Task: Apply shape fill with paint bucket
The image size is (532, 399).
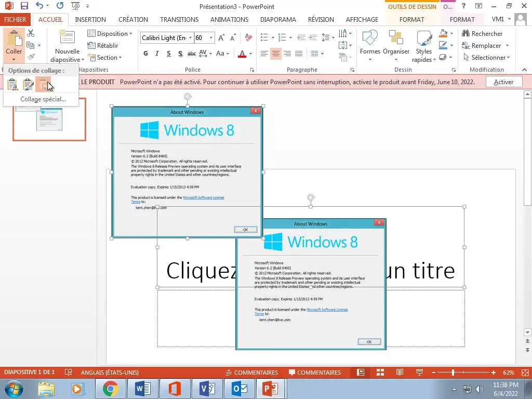Action: (x=443, y=33)
